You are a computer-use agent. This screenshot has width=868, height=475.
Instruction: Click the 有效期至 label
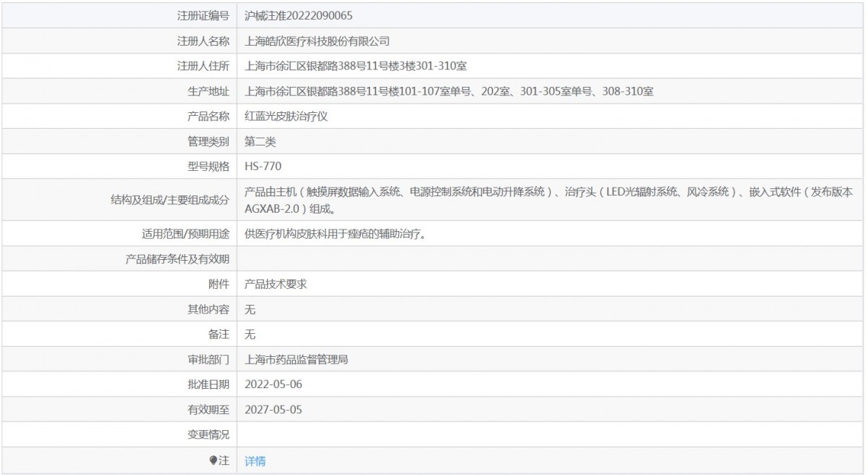208,409
